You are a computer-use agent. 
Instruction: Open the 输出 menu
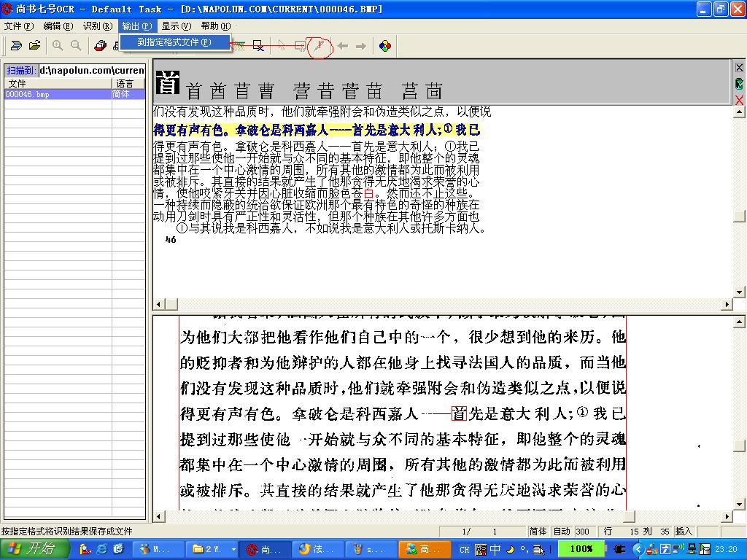coord(136,26)
